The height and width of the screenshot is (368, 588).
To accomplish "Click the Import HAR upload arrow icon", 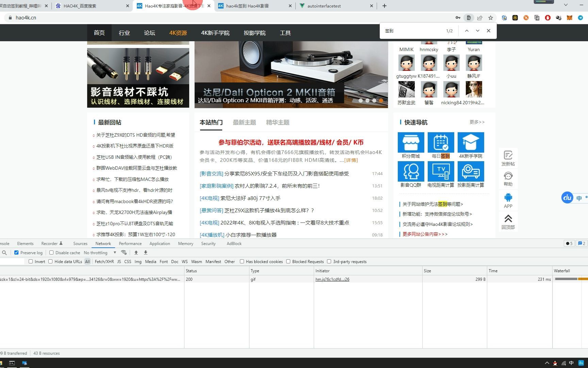I will pyautogui.click(x=136, y=252).
